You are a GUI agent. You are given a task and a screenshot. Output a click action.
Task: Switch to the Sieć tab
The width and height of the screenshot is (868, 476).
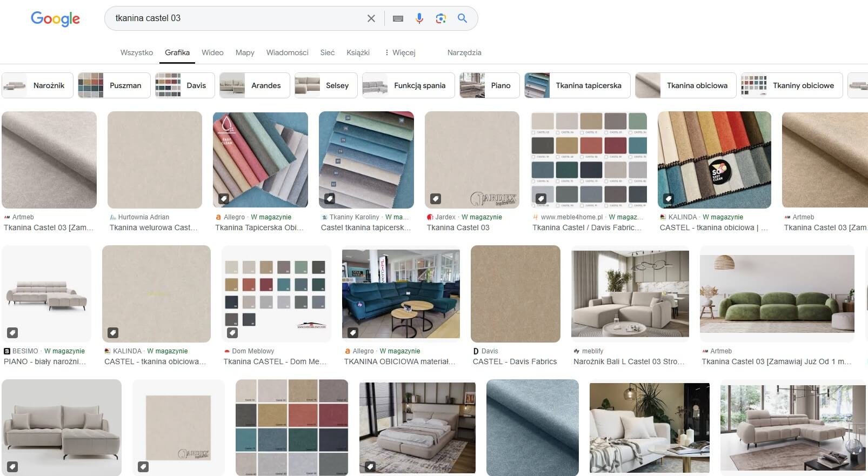pos(327,52)
